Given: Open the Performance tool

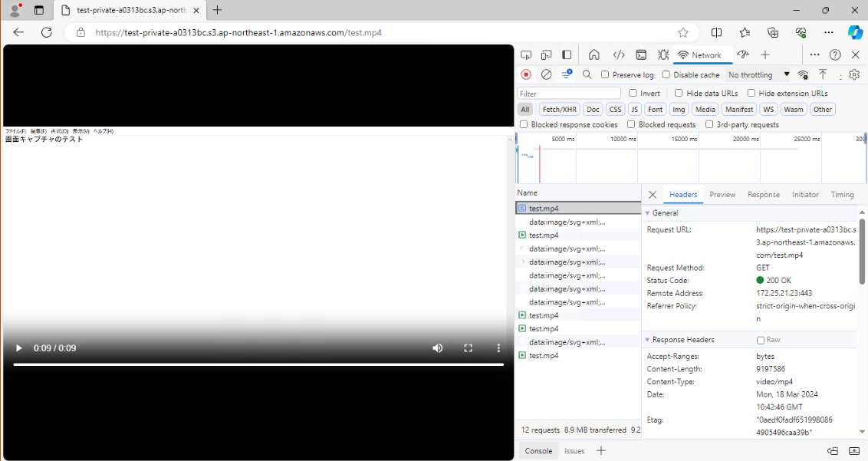Looking at the screenshot, I should [743, 55].
